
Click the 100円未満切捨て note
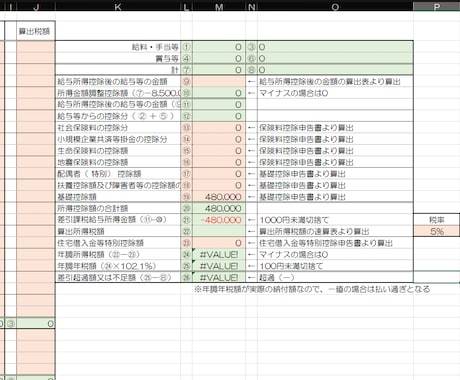[291, 266]
